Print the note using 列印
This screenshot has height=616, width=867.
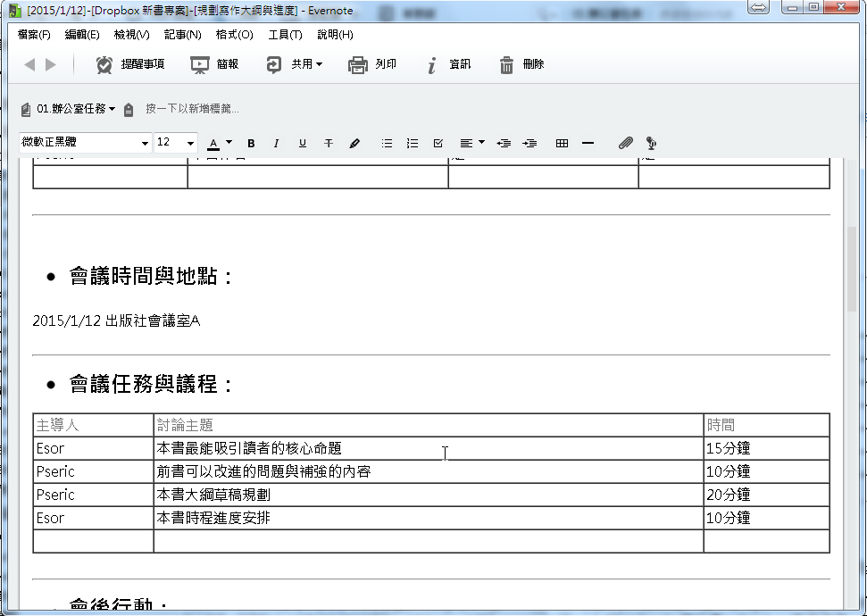click(358, 64)
